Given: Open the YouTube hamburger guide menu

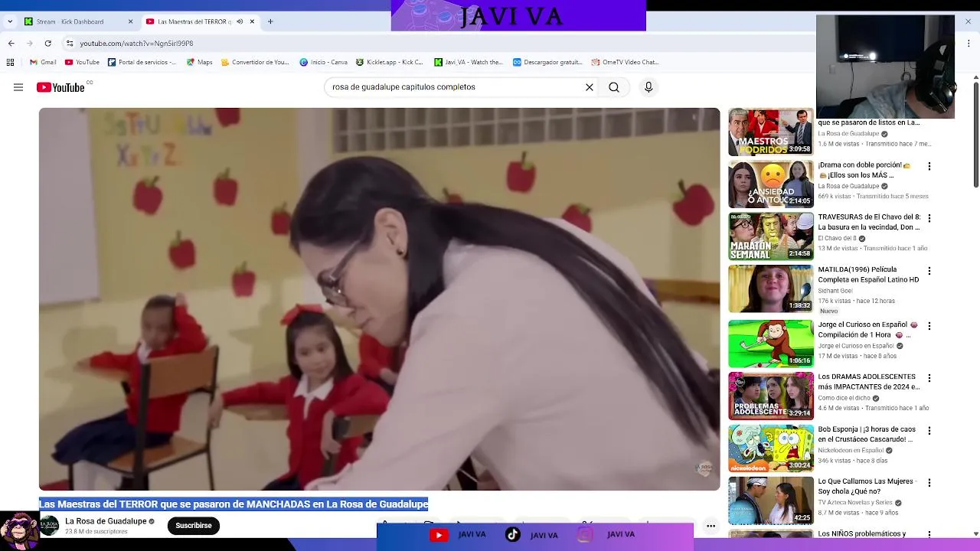Looking at the screenshot, I should tap(18, 87).
